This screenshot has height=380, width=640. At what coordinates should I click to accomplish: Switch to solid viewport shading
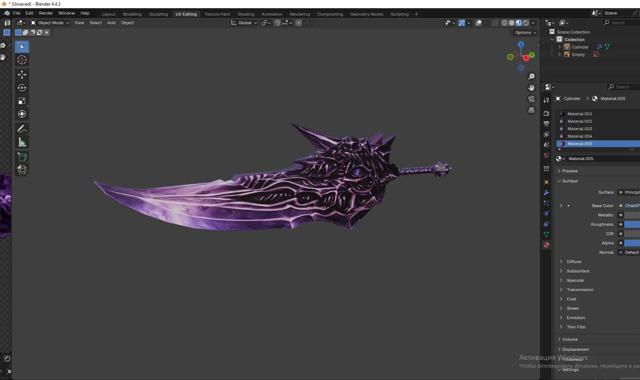pyautogui.click(x=511, y=23)
